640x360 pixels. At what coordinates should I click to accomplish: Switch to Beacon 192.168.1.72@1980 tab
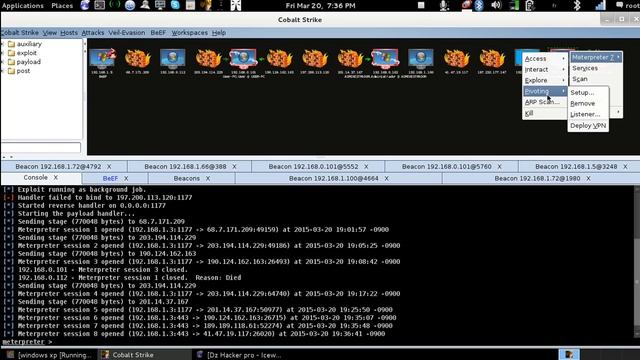coord(541,178)
